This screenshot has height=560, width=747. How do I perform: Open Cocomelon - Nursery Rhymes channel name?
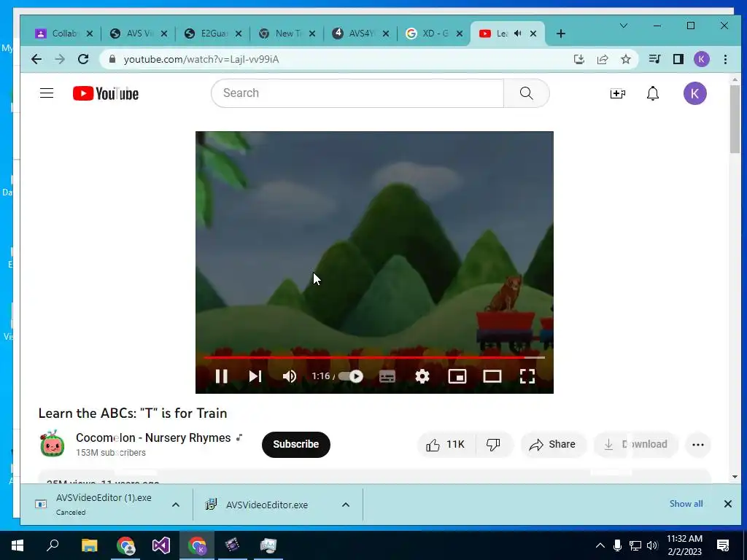click(x=153, y=437)
